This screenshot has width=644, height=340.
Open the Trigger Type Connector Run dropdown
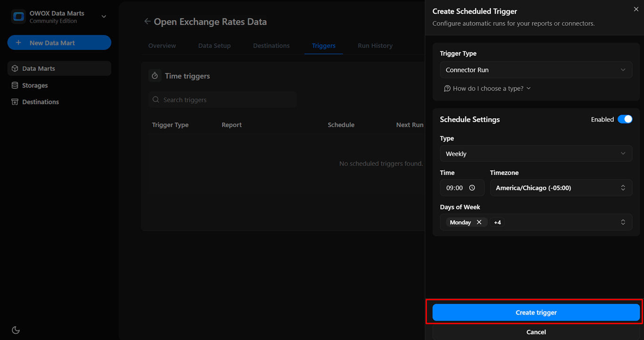pos(536,70)
